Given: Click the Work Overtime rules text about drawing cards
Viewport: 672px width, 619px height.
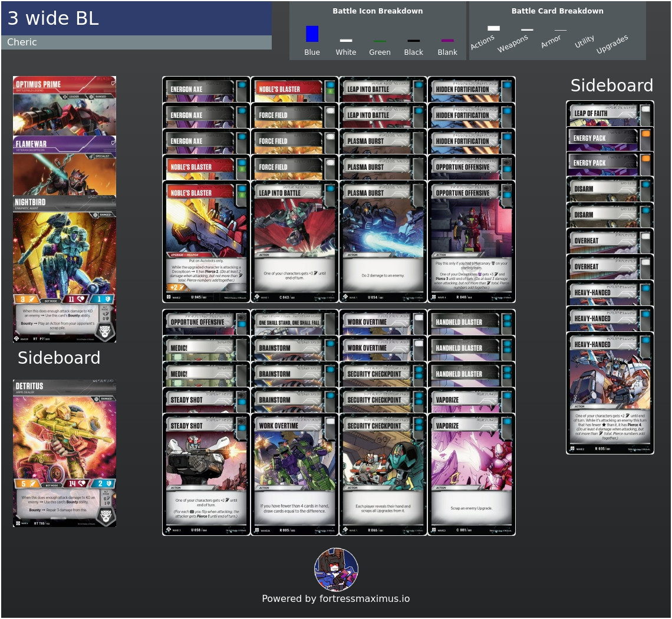Looking at the screenshot, I should coord(294,508).
